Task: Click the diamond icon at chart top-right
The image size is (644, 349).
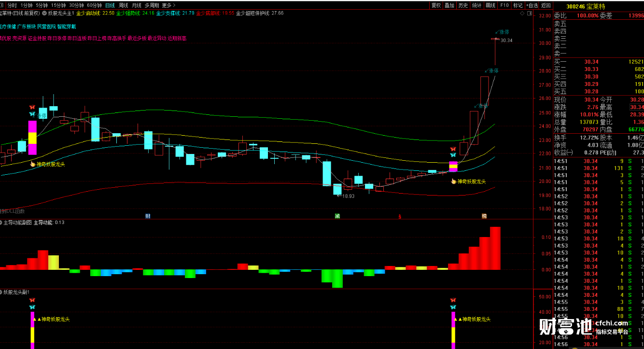Action: [x=522, y=14]
